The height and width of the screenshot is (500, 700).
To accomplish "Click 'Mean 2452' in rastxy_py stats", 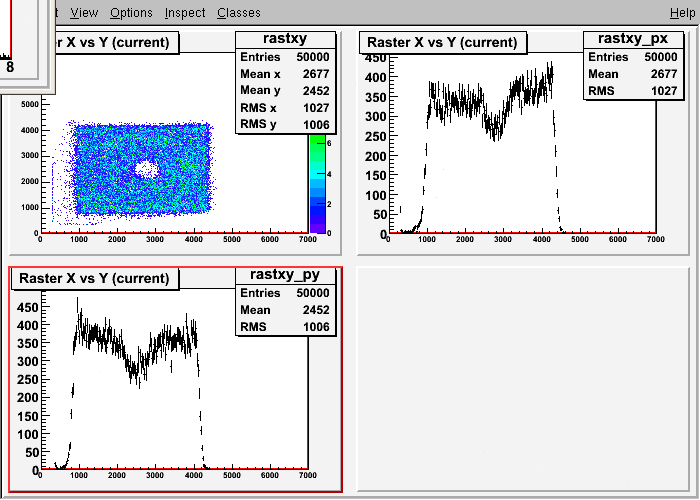I will (285, 310).
